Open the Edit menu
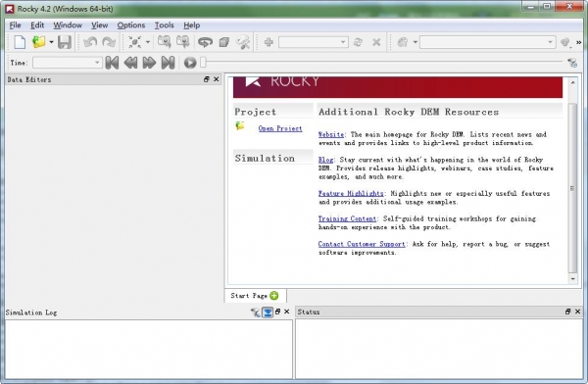Image resolution: width=588 pixels, height=384 pixels. 37,25
